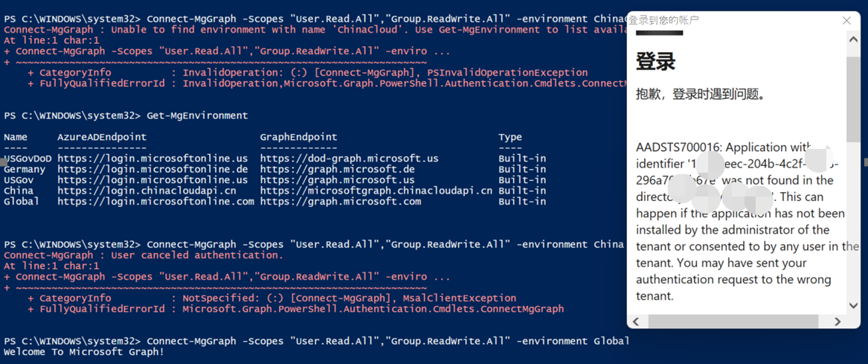Click the AzureADEndpoint column header
Viewport: 868px width, 364px height.
[x=102, y=137]
